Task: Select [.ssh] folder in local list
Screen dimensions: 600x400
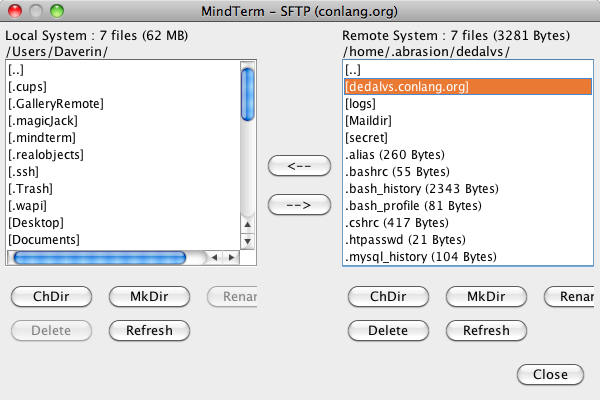Action: [x=124, y=171]
